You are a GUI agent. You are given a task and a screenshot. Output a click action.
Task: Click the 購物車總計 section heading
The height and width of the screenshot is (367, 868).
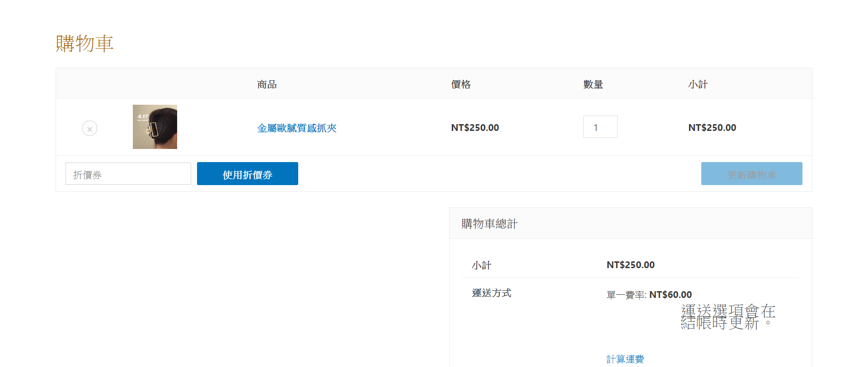489,224
